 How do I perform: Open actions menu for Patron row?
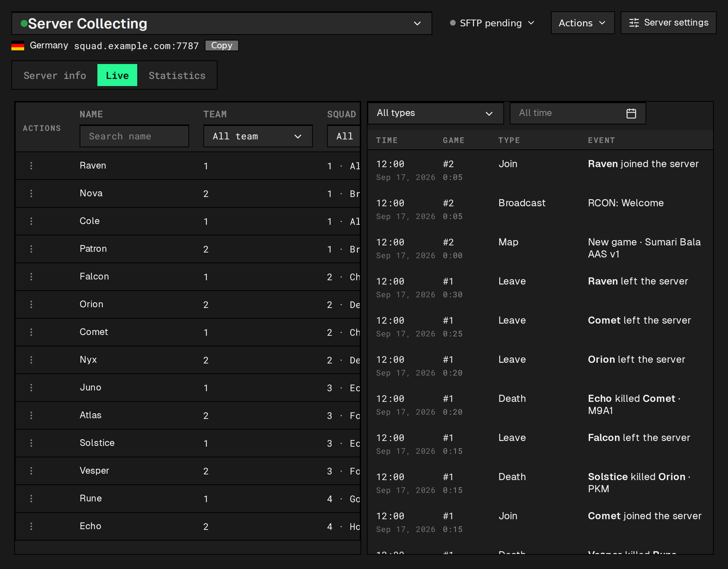point(31,249)
